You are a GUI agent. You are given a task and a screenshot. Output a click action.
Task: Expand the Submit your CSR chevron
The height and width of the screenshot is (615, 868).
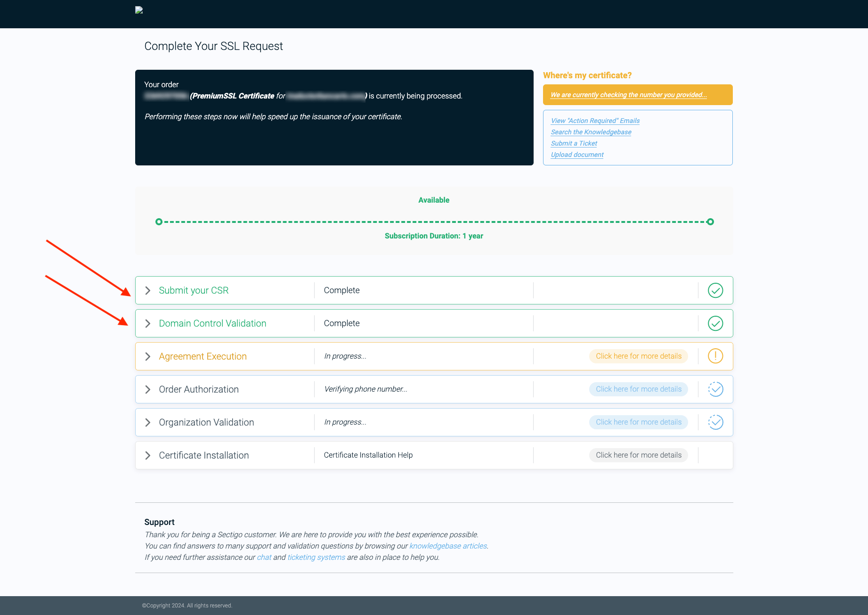(148, 290)
